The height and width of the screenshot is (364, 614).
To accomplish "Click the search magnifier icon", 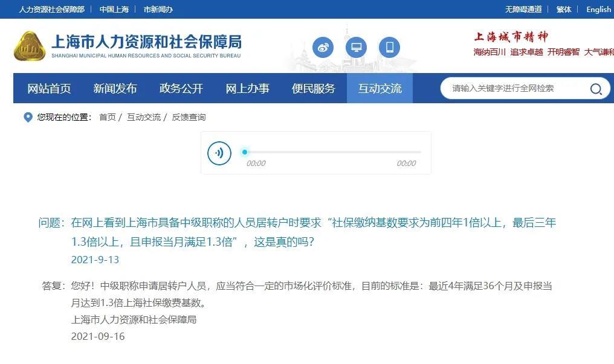I will point(596,89).
